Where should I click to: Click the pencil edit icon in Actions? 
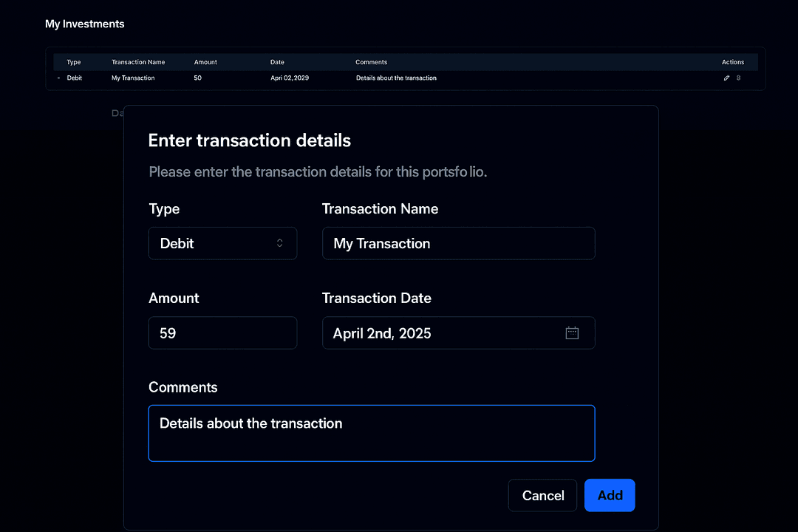(x=726, y=78)
